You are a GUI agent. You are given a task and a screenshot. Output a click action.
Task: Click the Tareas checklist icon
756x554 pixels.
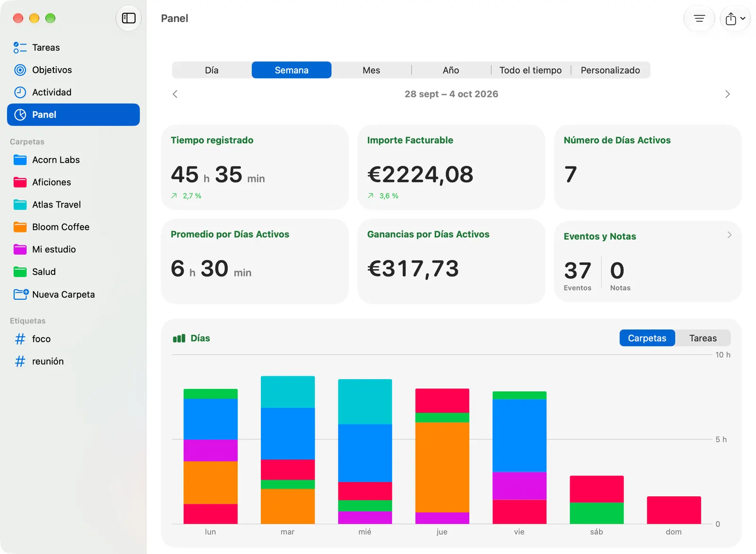[x=20, y=48]
